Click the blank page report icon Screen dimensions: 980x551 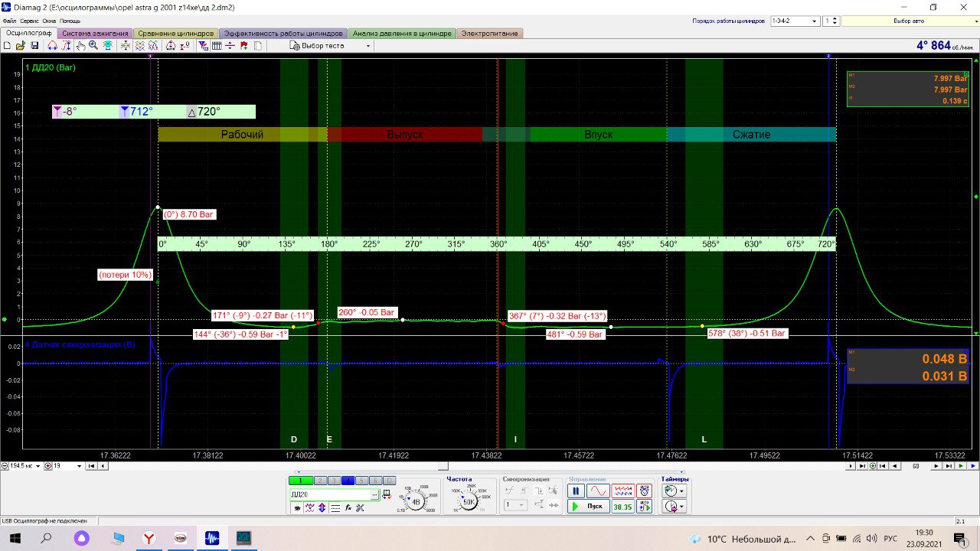coord(257,46)
